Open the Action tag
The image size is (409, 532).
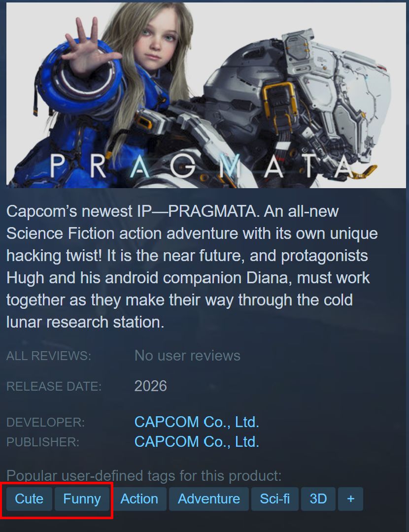(x=139, y=499)
